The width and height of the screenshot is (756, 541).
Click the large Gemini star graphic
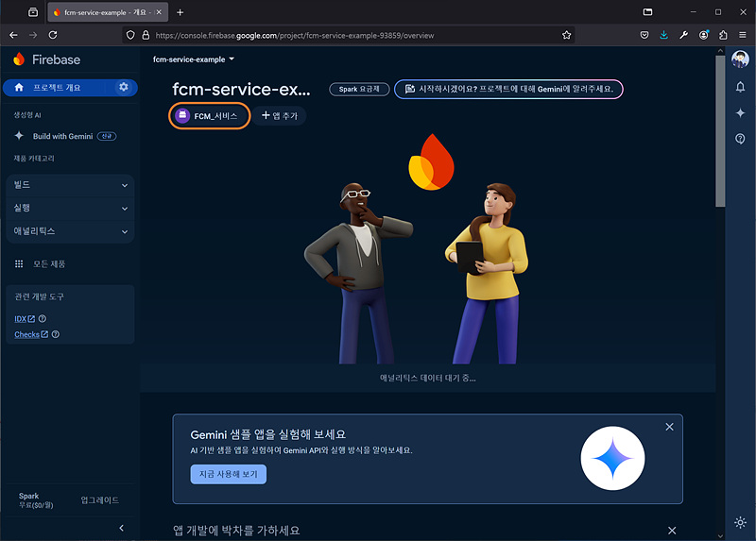[x=612, y=458]
